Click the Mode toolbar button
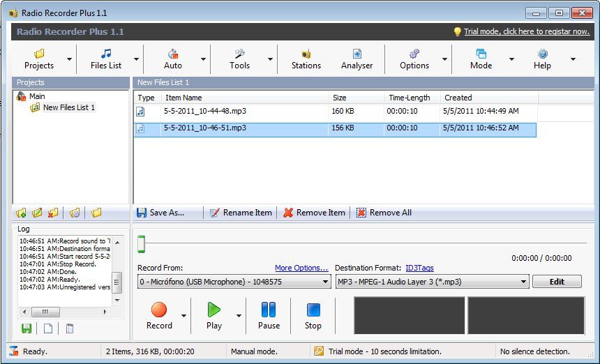Viewport: 600px width, 364px height. (x=481, y=59)
